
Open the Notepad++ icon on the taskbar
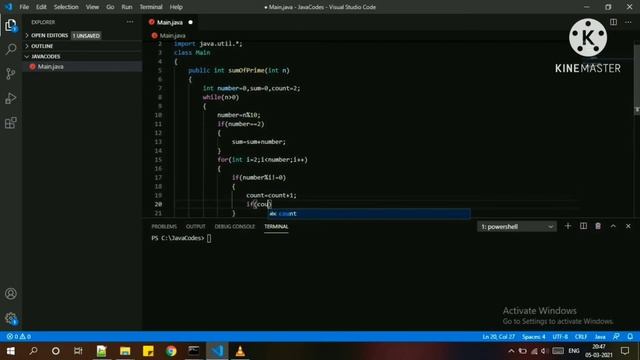click(x=102, y=351)
